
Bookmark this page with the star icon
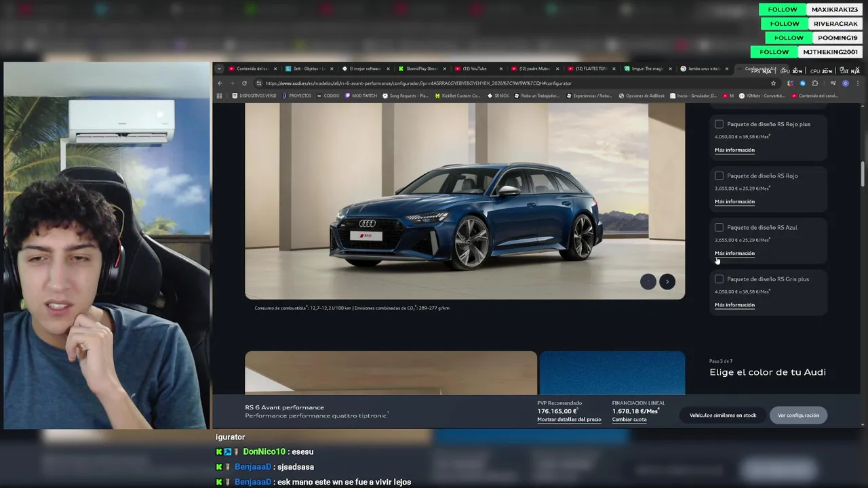773,83
